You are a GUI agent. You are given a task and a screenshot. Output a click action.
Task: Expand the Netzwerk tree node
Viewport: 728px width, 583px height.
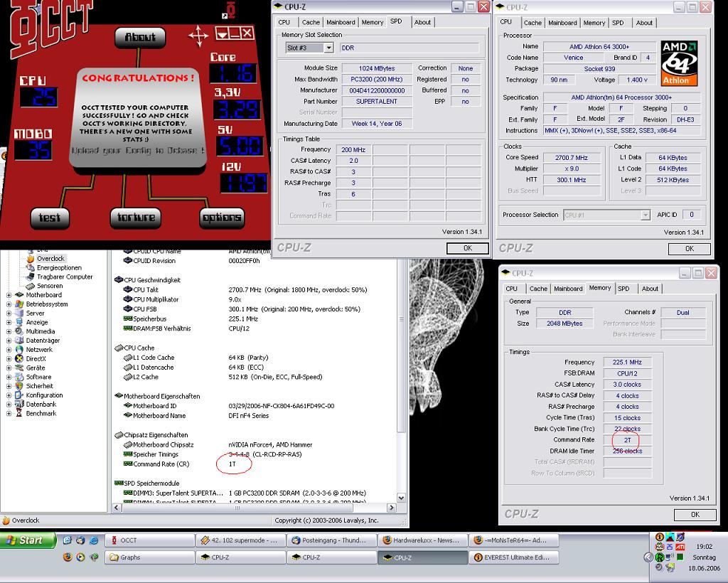(9, 350)
